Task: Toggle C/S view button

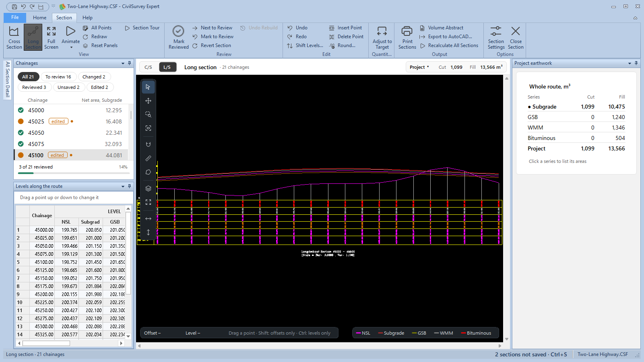Action: coord(148,67)
